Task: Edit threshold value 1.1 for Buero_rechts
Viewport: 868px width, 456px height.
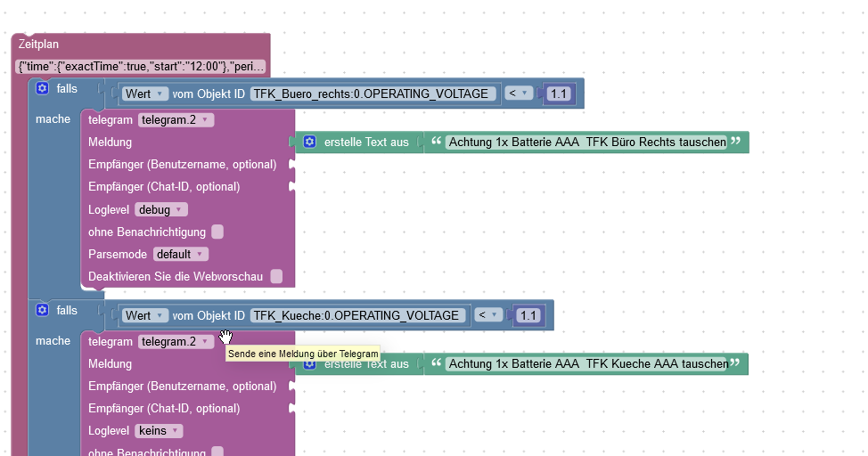Action: 559,94
